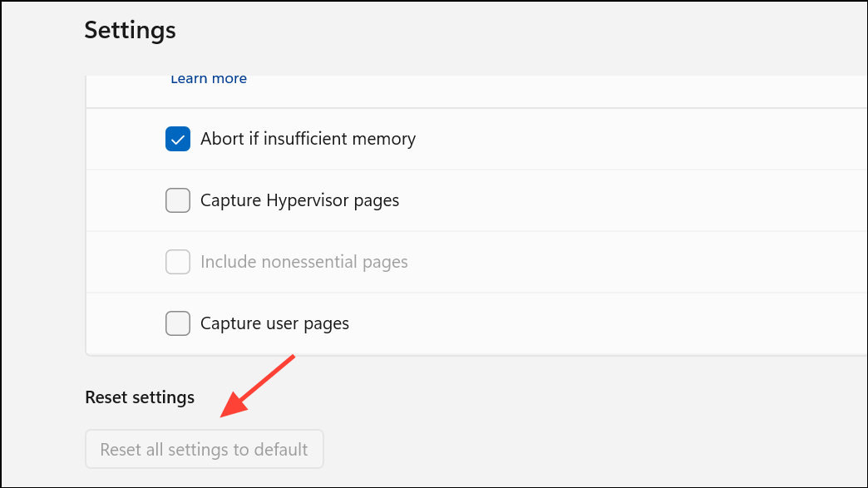Click the Reset settings section heading

tap(140, 397)
